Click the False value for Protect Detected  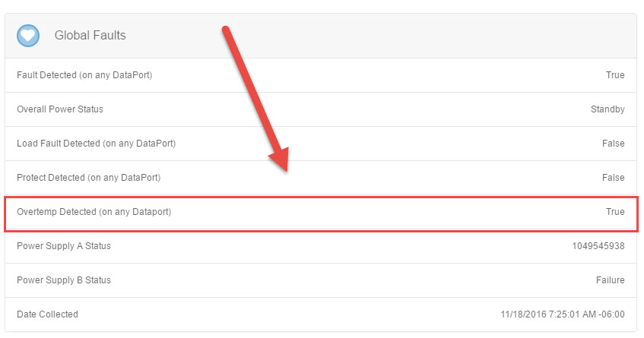614,178
